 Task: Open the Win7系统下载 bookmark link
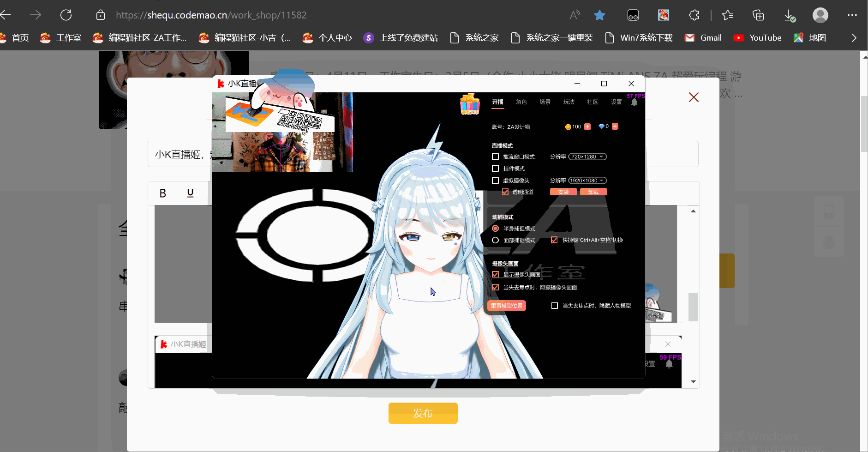pos(639,38)
